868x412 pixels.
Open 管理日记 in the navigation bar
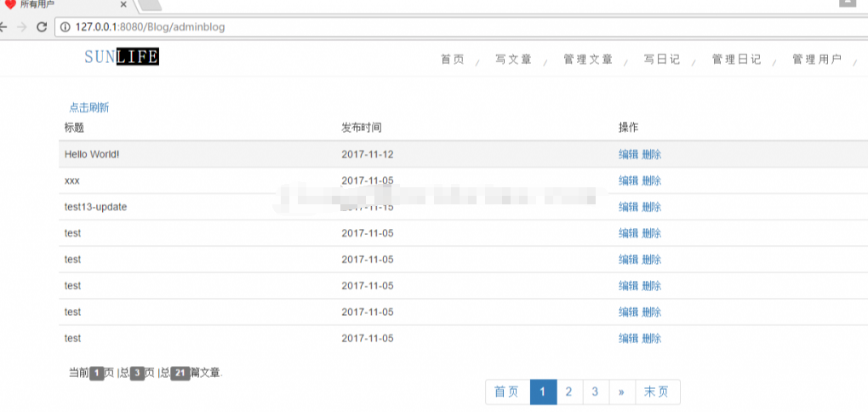point(736,60)
